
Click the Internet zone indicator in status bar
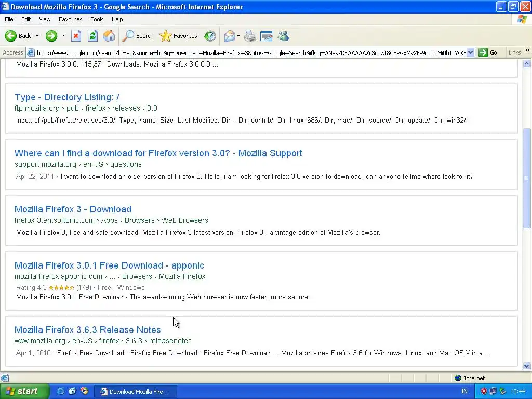pos(470,378)
